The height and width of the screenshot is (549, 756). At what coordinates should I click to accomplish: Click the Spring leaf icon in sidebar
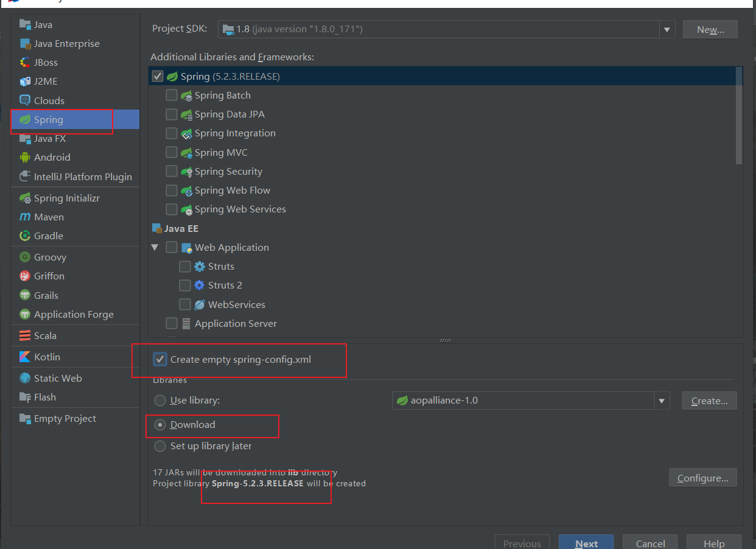pyautogui.click(x=25, y=119)
